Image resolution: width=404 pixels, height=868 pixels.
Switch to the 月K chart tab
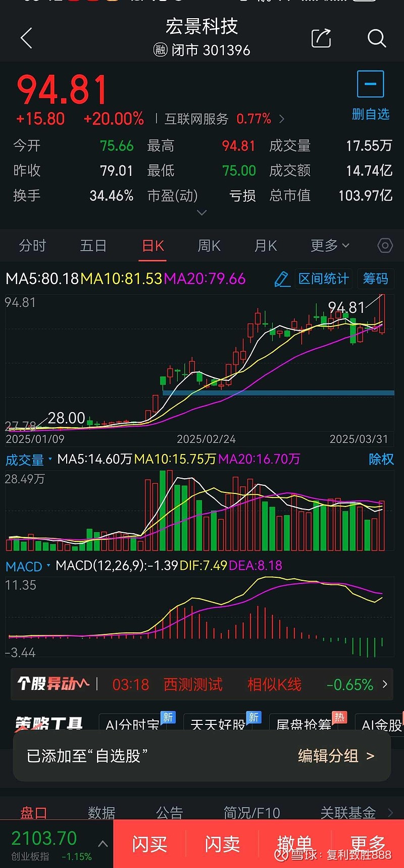[x=266, y=246]
